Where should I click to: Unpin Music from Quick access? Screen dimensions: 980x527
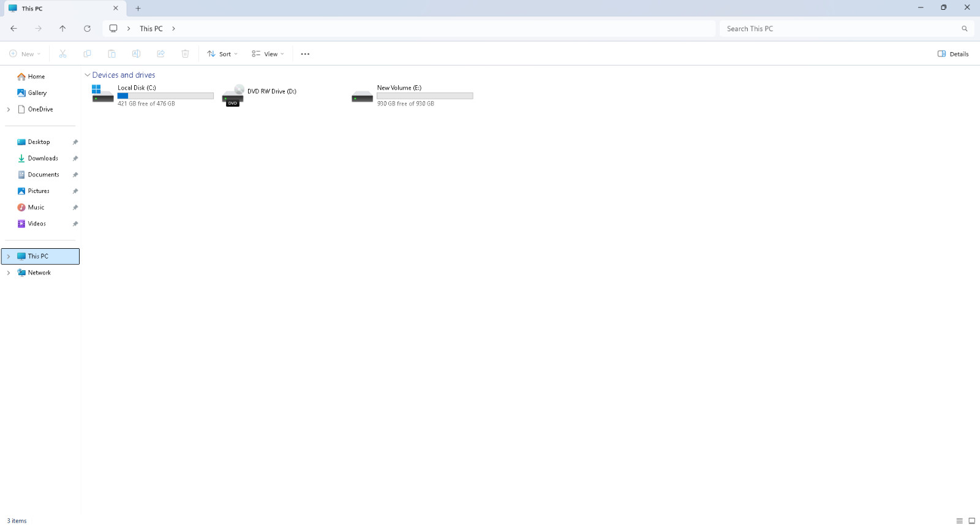tap(75, 208)
